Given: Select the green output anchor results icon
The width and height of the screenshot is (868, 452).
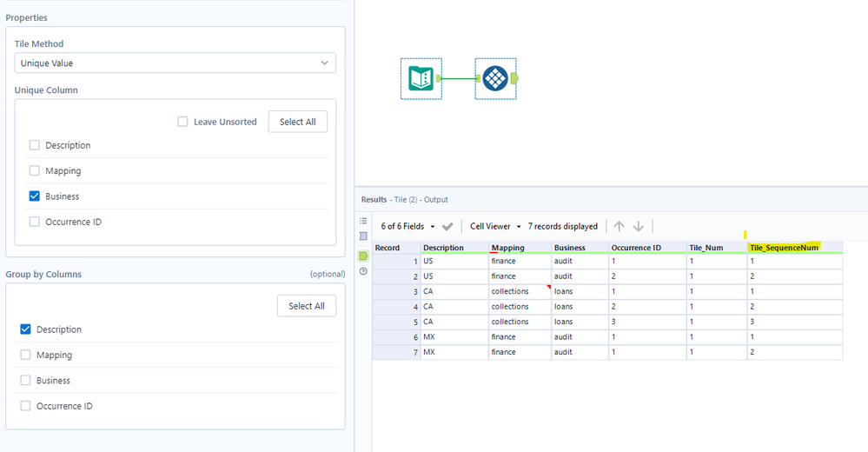Looking at the screenshot, I should tap(363, 256).
